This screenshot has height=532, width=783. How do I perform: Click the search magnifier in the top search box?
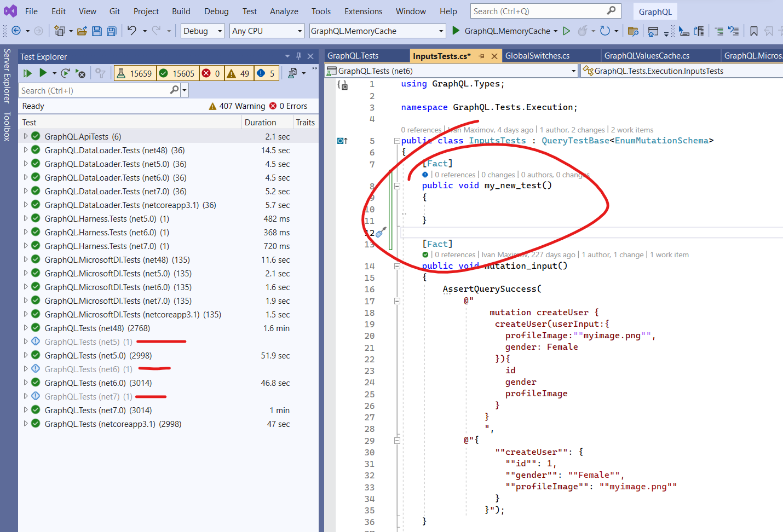(x=612, y=10)
